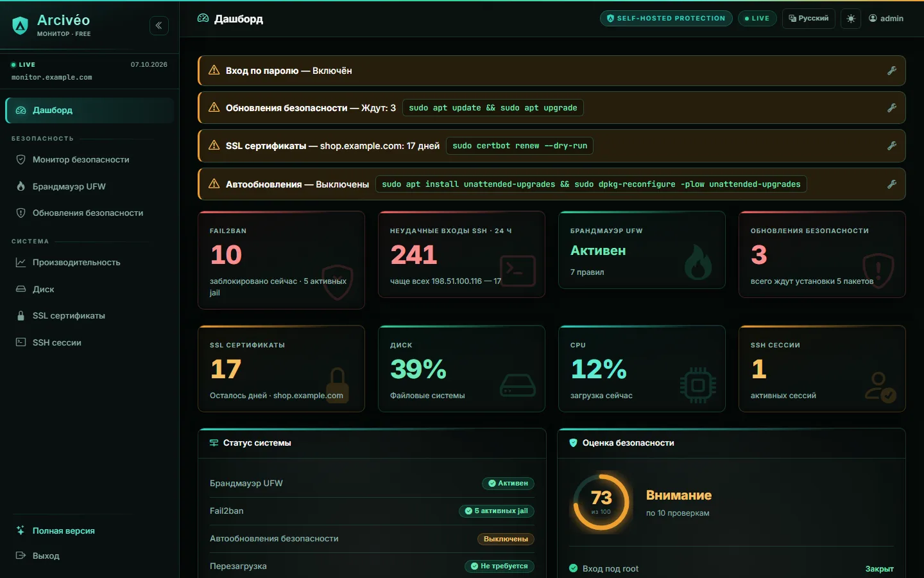Collapse the sidebar with the chevron button
Viewport: 924px width, 578px height.
(158, 26)
